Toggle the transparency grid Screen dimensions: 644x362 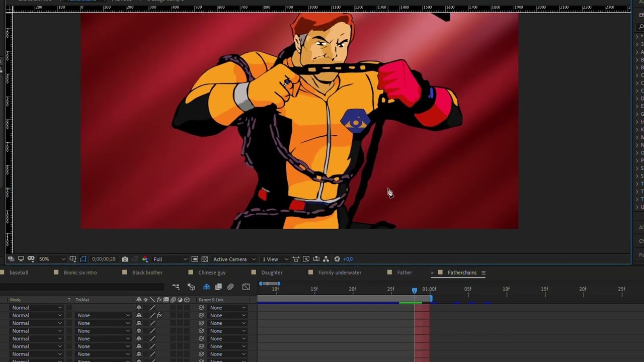205,259
